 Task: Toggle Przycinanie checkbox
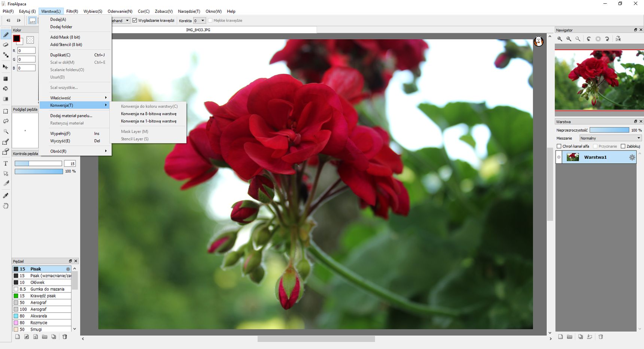(x=595, y=146)
